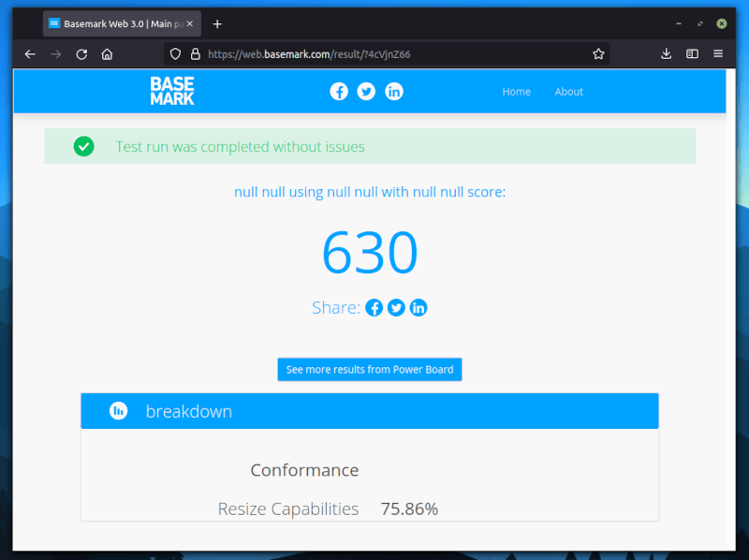Open Facebook from the blue header bar
This screenshot has height=560, width=749.
(x=339, y=92)
